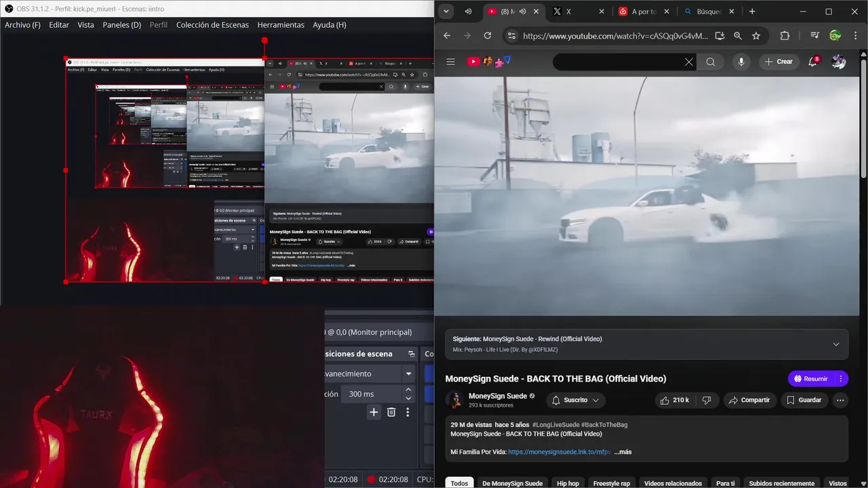Click plus icon in OBS preview transitions
The image size is (868, 488).
(x=374, y=412)
